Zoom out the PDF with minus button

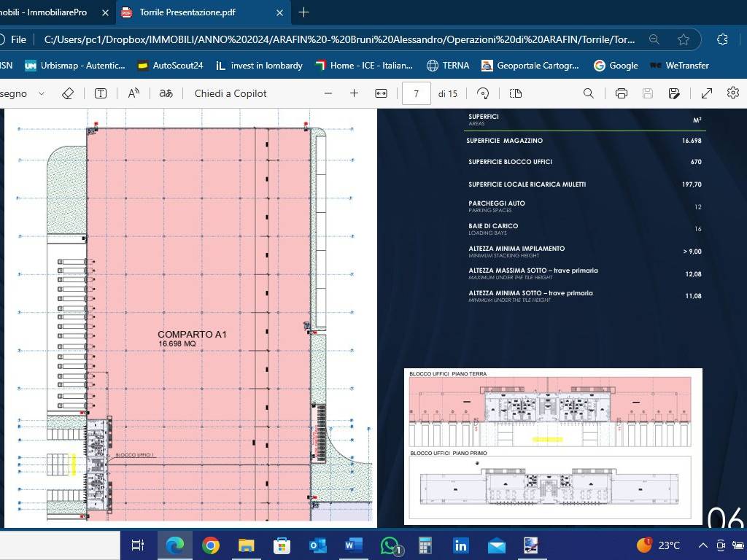coord(328,93)
